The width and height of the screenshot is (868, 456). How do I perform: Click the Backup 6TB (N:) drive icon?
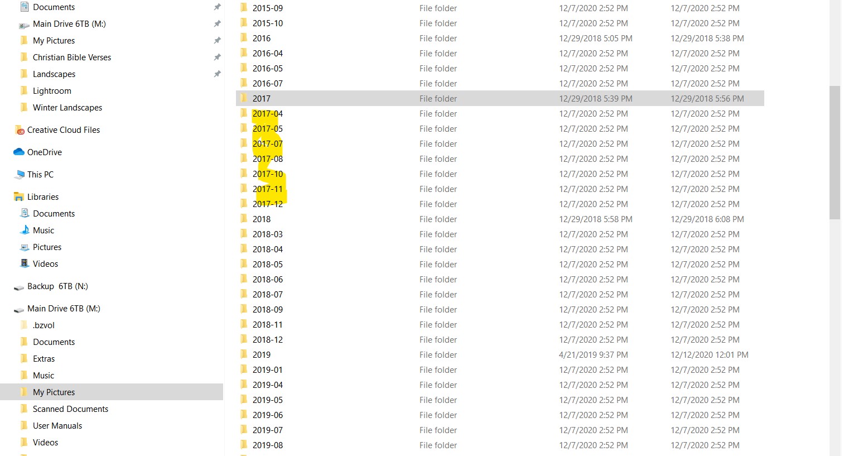19,287
